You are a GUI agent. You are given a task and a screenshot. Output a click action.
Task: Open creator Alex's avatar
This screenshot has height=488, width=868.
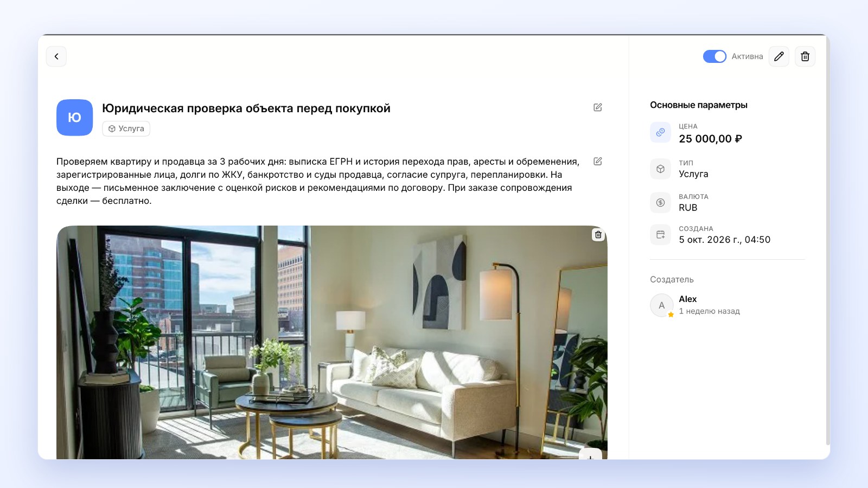pos(662,305)
